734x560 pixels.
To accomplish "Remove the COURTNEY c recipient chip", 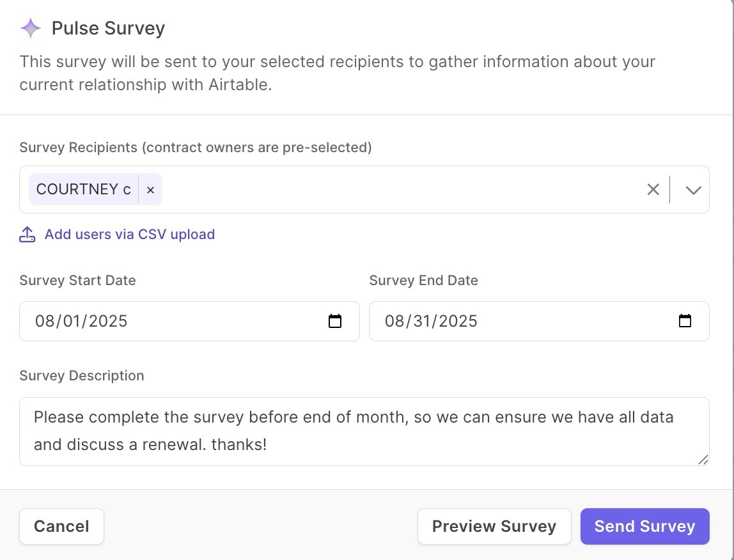I will (x=150, y=190).
